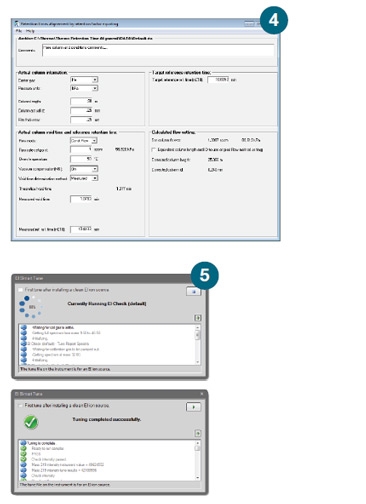
Task: Click the Flow rate setpoint input field
Action: 81,150
